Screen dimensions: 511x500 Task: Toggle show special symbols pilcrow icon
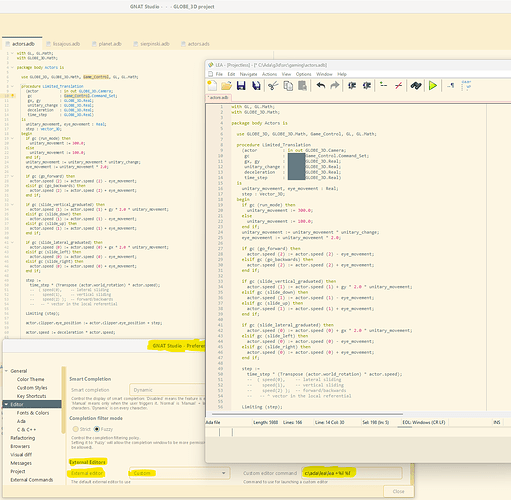[x=451, y=86]
